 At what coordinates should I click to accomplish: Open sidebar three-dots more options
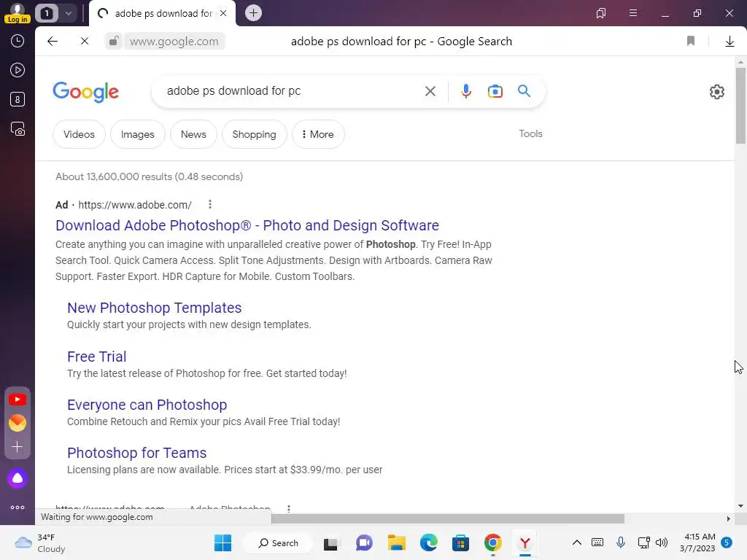(x=18, y=507)
